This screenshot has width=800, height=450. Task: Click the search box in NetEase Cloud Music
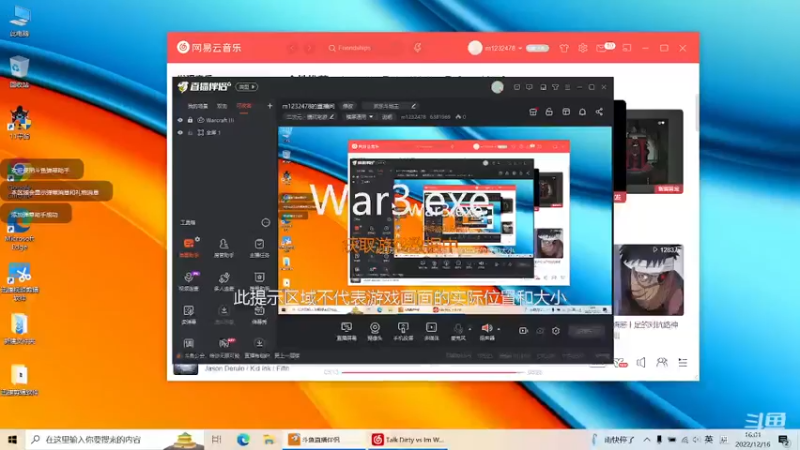pyautogui.click(x=364, y=48)
